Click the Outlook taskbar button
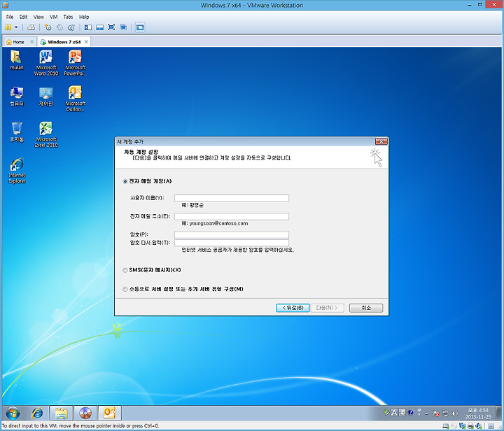 point(110,413)
